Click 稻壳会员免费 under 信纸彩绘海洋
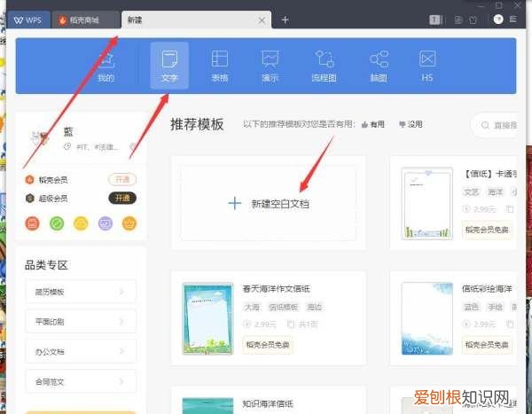Image resolution: width=532 pixels, height=414 pixels. 487,345
